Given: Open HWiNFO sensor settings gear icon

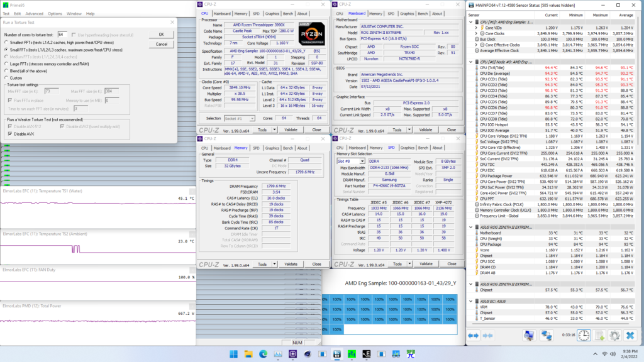Looking at the screenshot, I should (x=614, y=336).
